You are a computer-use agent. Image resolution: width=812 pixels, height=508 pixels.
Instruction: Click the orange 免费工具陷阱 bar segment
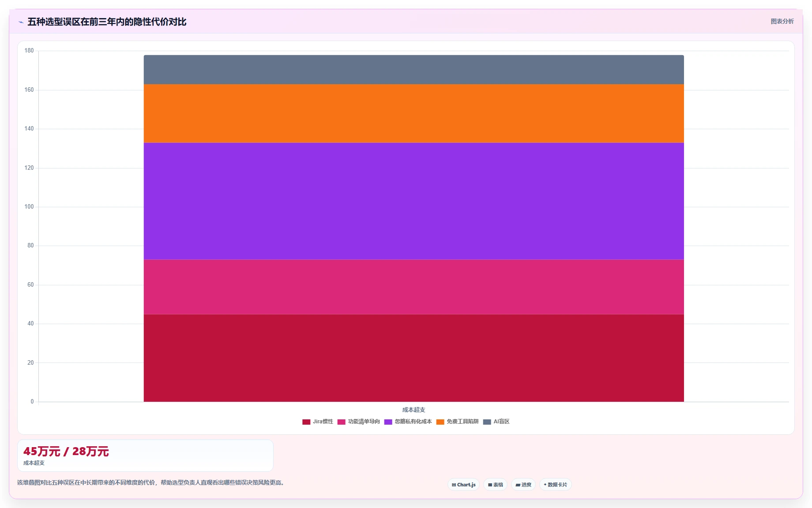tap(414, 113)
